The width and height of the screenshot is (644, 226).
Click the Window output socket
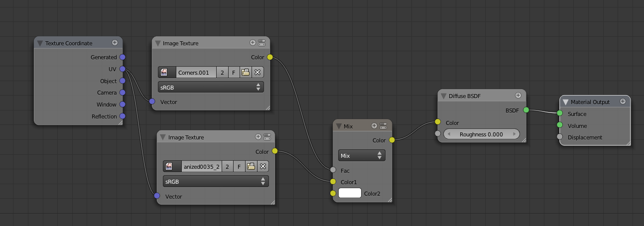(x=123, y=105)
